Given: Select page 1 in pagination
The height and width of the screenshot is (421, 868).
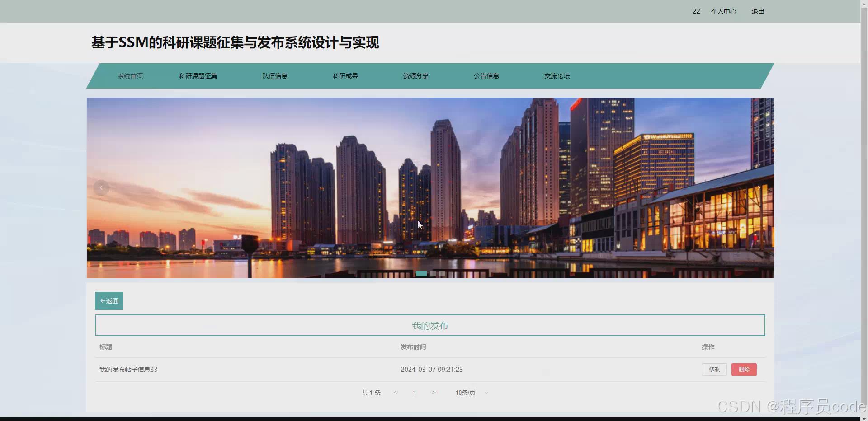Looking at the screenshot, I should coord(414,393).
